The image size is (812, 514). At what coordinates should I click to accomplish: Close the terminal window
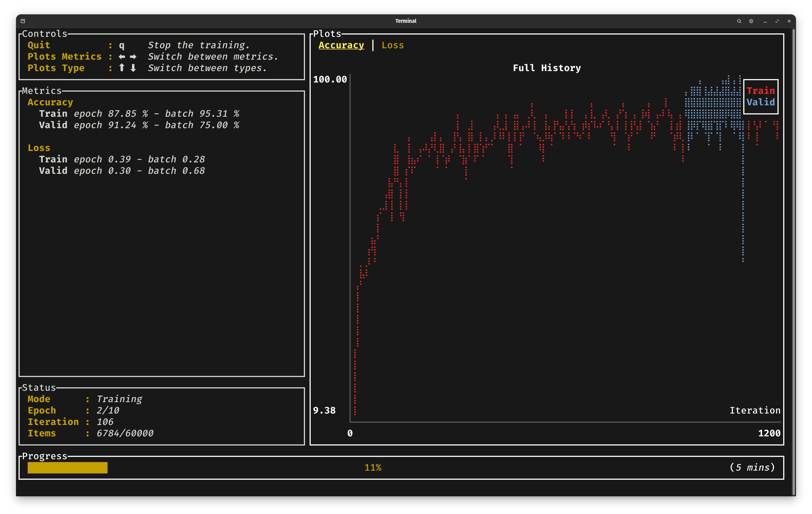pos(789,21)
